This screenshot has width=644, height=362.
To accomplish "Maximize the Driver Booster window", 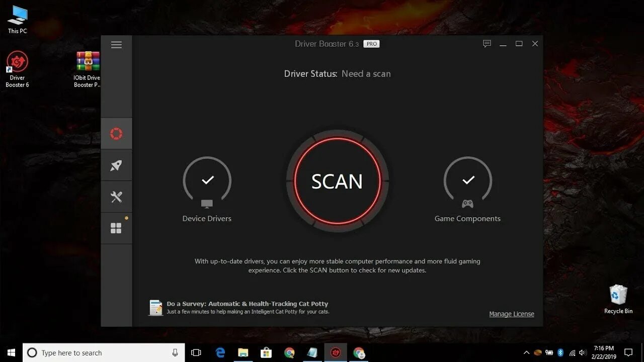I will point(519,44).
